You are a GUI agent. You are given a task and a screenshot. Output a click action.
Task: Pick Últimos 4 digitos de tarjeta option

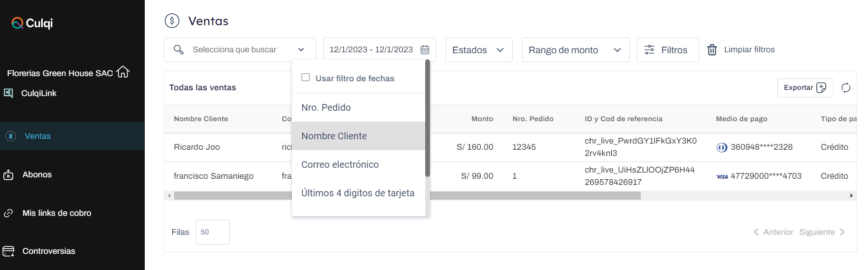pyautogui.click(x=358, y=193)
